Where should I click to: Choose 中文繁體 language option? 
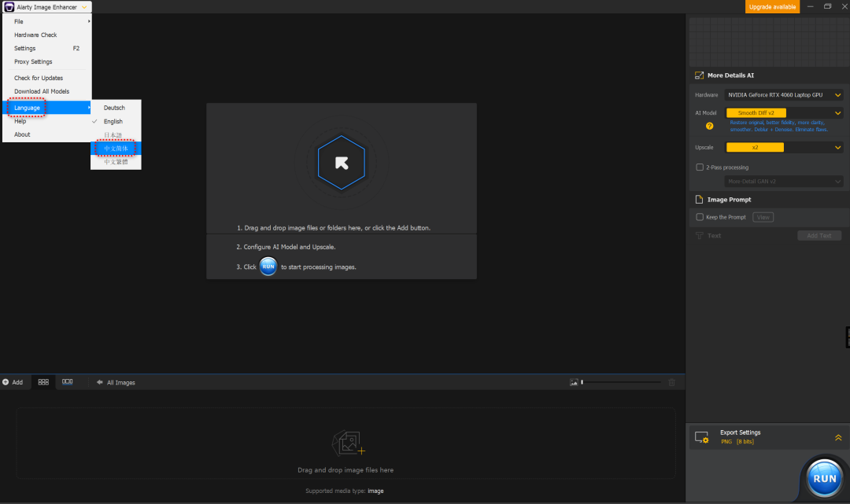click(x=116, y=162)
